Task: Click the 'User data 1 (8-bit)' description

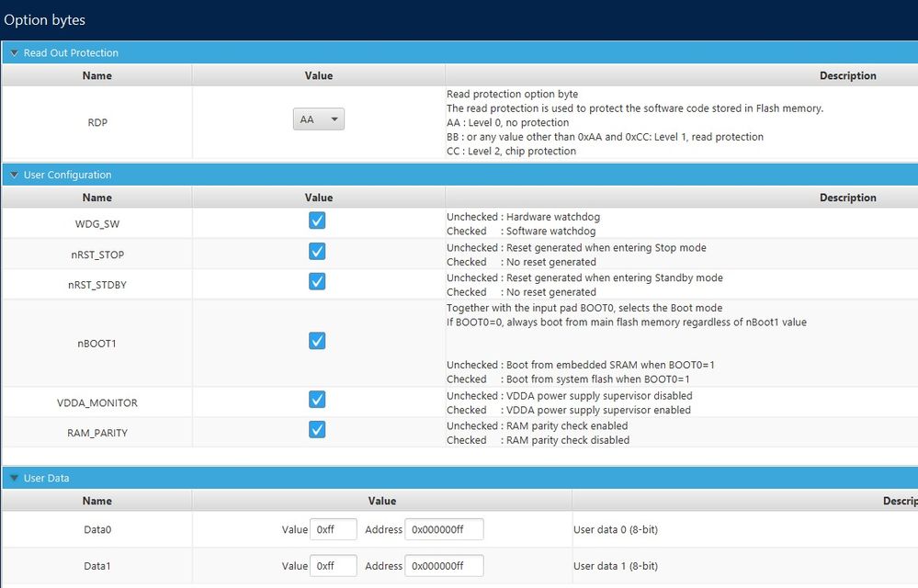Action: coord(616,566)
